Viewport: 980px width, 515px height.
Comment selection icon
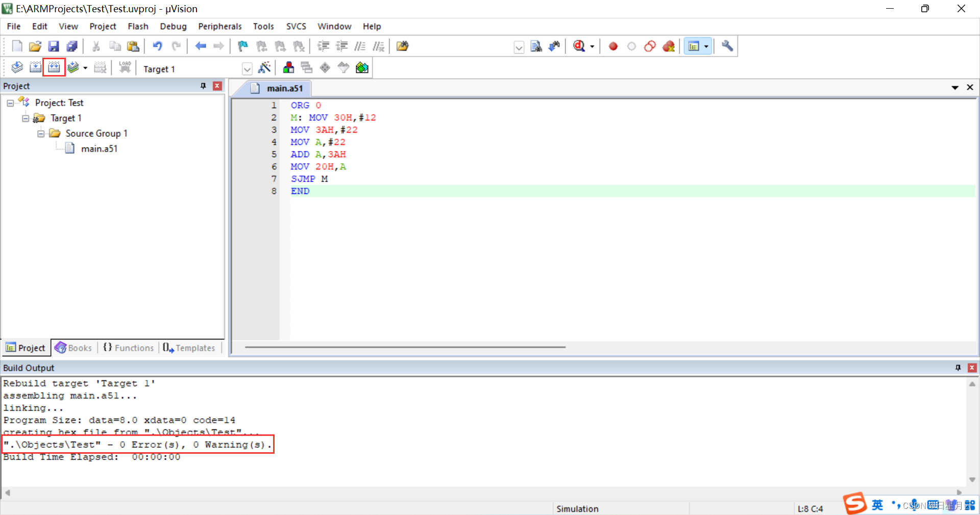tap(360, 46)
